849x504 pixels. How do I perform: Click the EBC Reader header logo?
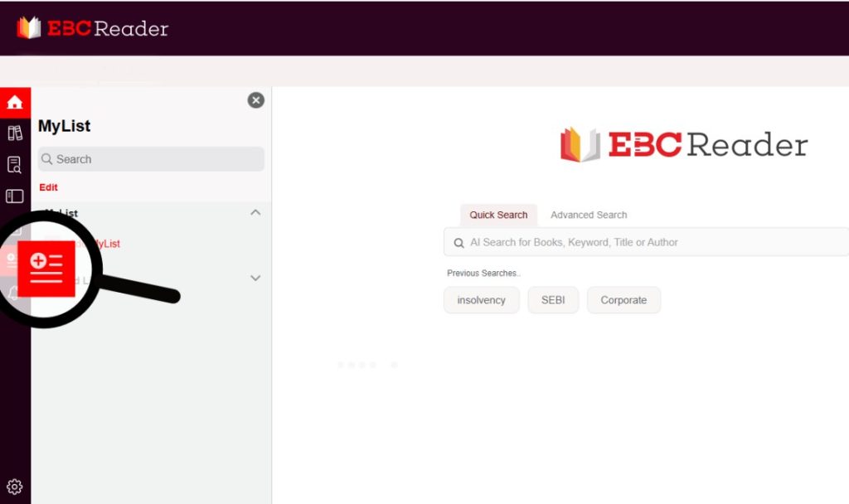tap(93, 28)
